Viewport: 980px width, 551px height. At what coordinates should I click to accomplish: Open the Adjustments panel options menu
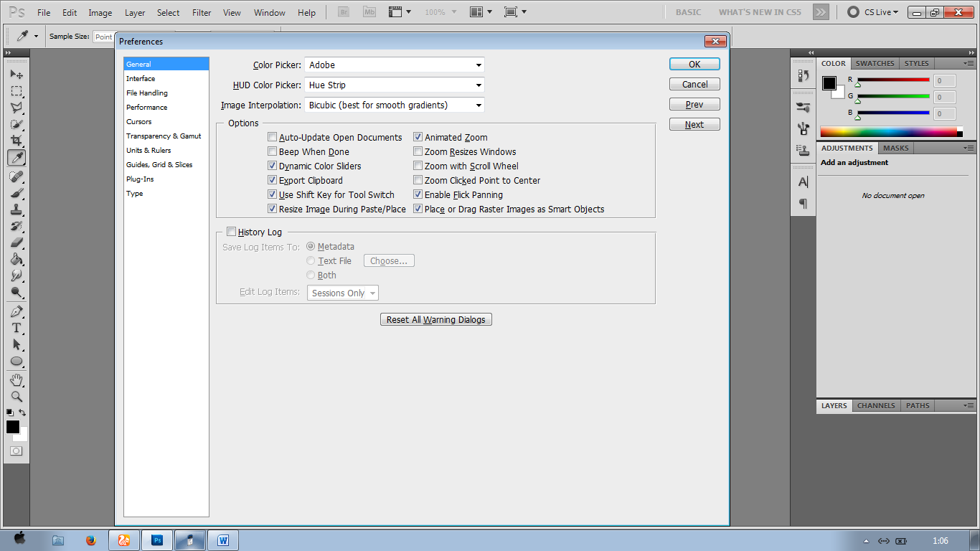point(969,148)
